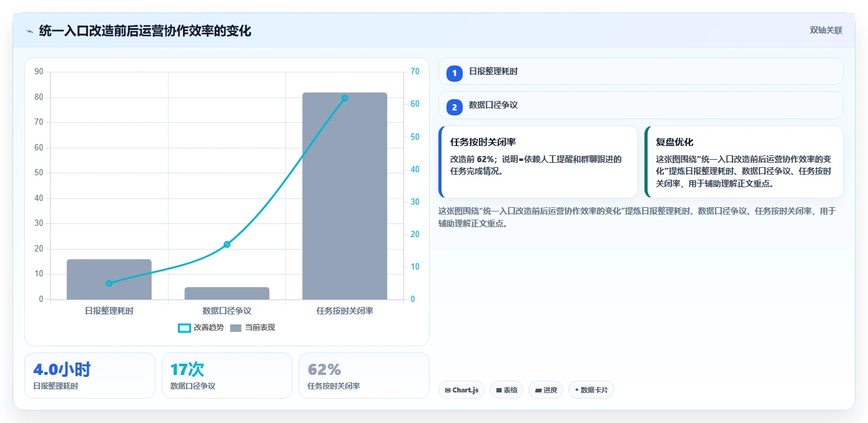The width and height of the screenshot is (868, 423).
Task: Click the 数据卡片 tag
Action: [591, 390]
